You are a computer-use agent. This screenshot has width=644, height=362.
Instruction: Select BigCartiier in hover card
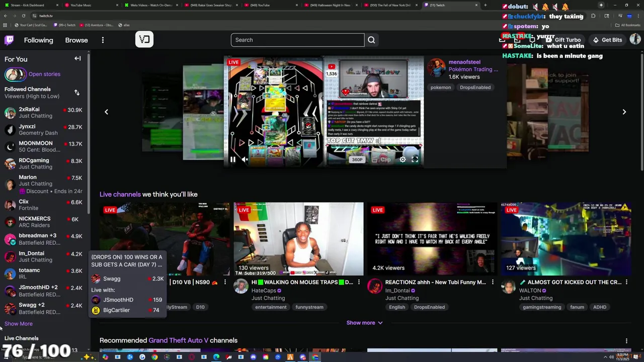tap(127, 310)
